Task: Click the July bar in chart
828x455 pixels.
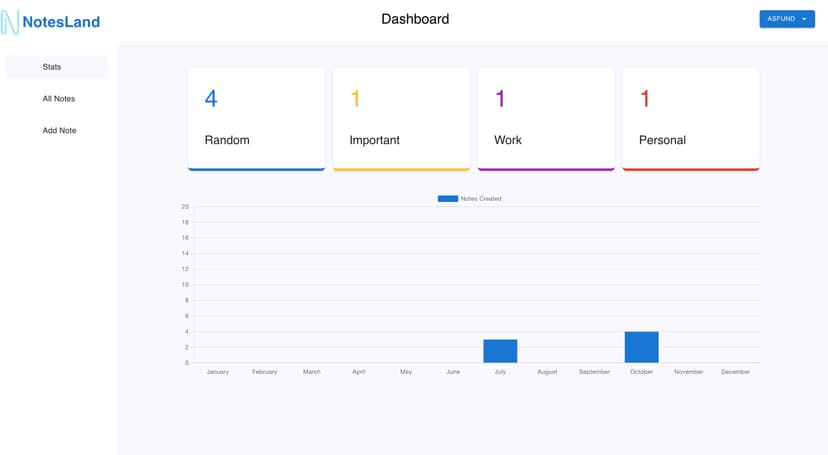Action: tap(500, 351)
